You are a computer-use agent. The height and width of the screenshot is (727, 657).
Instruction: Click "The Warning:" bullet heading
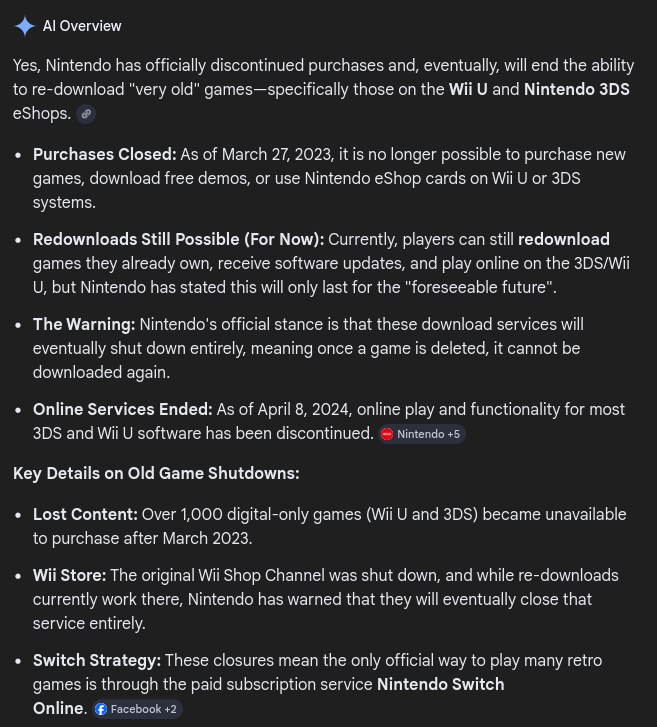coord(84,324)
